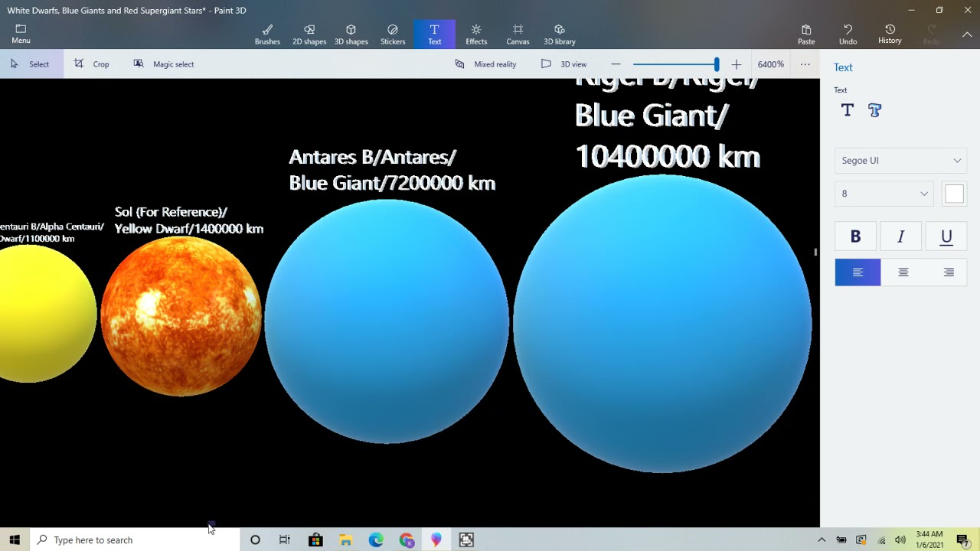Align text center

coord(903,272)
